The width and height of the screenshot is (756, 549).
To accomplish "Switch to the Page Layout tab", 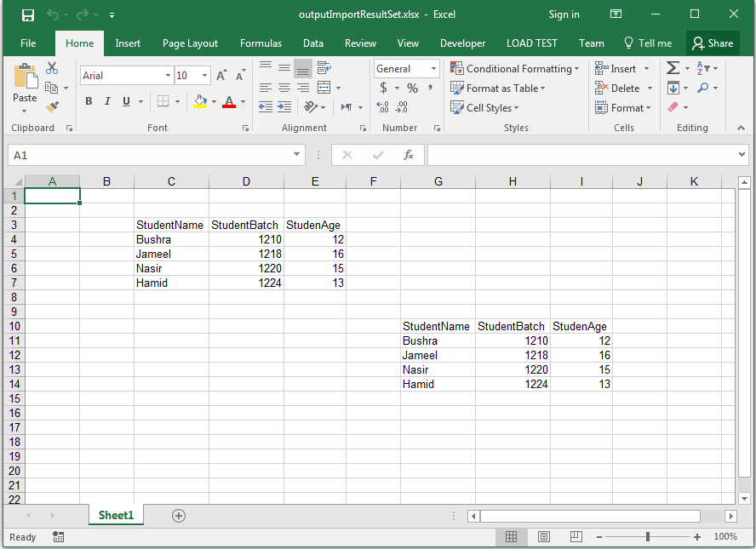I will pyautogui.click(x=190, y=43).
